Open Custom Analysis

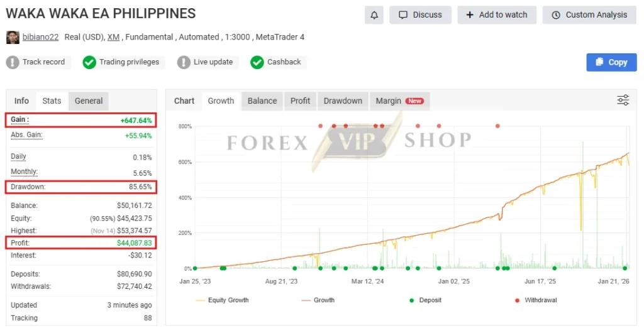pos(589,15)
